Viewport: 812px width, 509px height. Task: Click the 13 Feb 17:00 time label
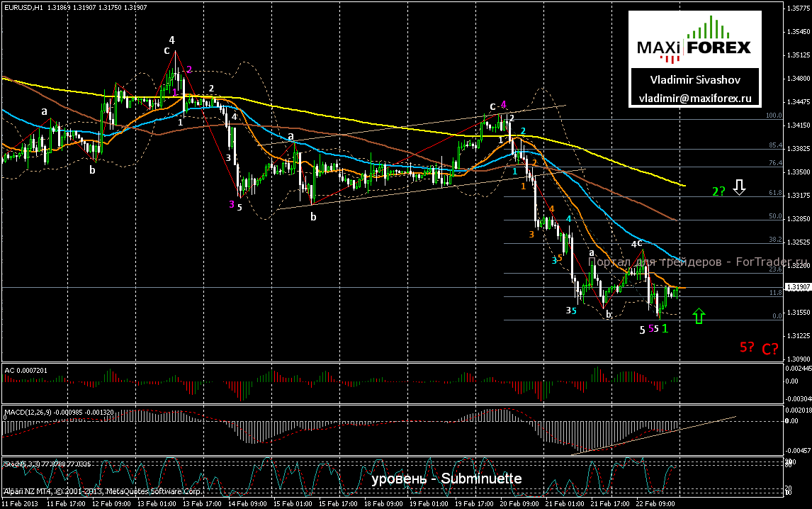click(202, 504)
